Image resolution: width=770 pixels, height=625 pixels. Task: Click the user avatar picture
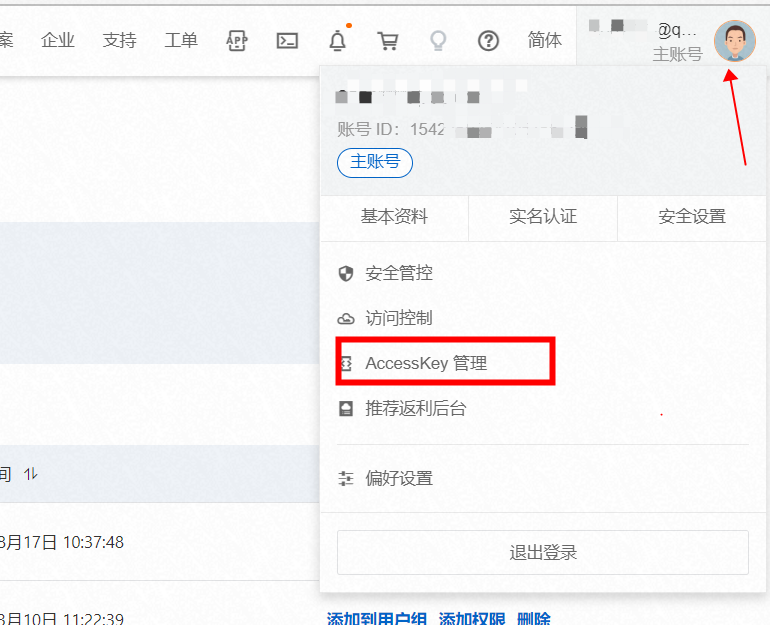[x=734, y=41]
